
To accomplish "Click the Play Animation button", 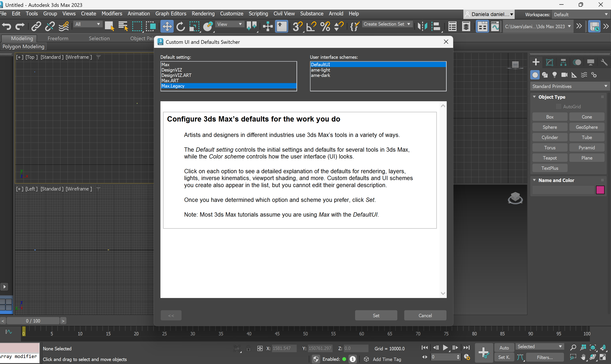I will (x=445, y=348).
